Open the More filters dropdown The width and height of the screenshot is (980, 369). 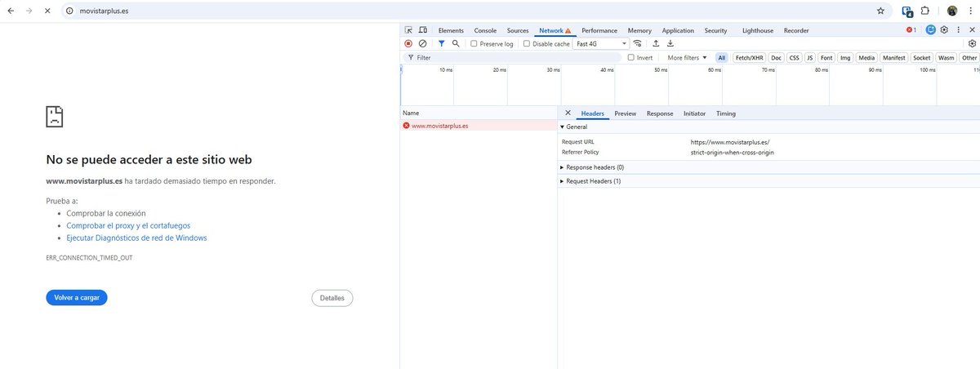pyautogui.click(x=687, y=58)
